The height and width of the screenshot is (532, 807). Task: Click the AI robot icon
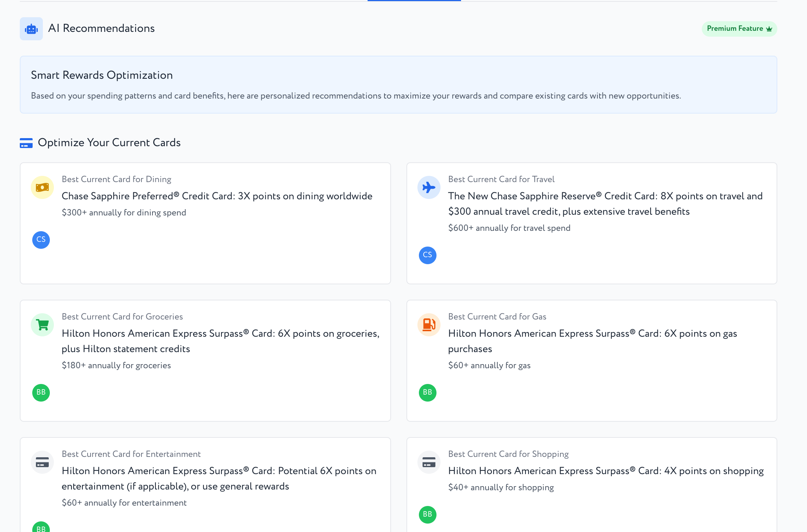pyautogui.click(x=31, y=29)
